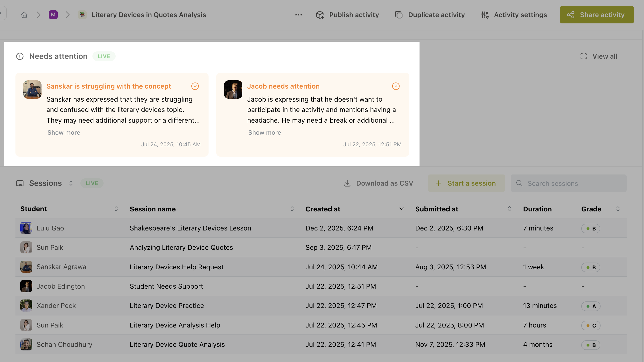This screenshot has height=362, width=644.
Task: Click the Sessions panel icon
Action: (x=20, y=183)
